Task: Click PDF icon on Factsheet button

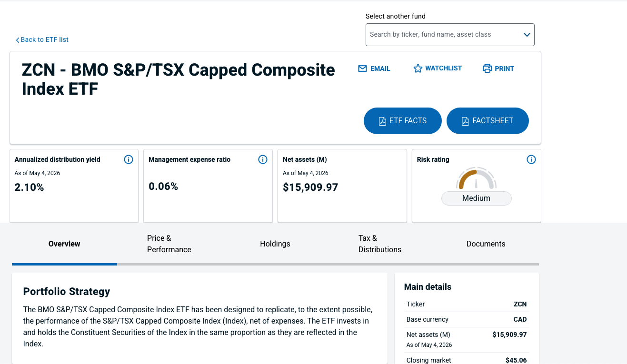Action: (x=465, y=121)
